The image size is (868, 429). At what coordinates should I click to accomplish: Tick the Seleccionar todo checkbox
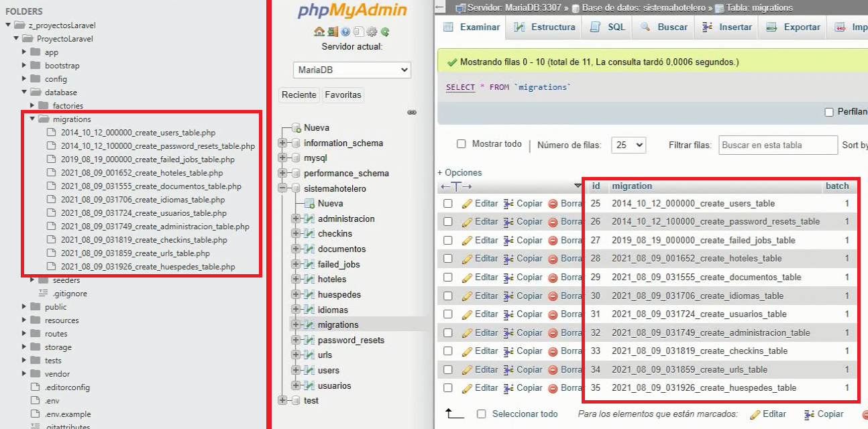(x=481, y=414)
